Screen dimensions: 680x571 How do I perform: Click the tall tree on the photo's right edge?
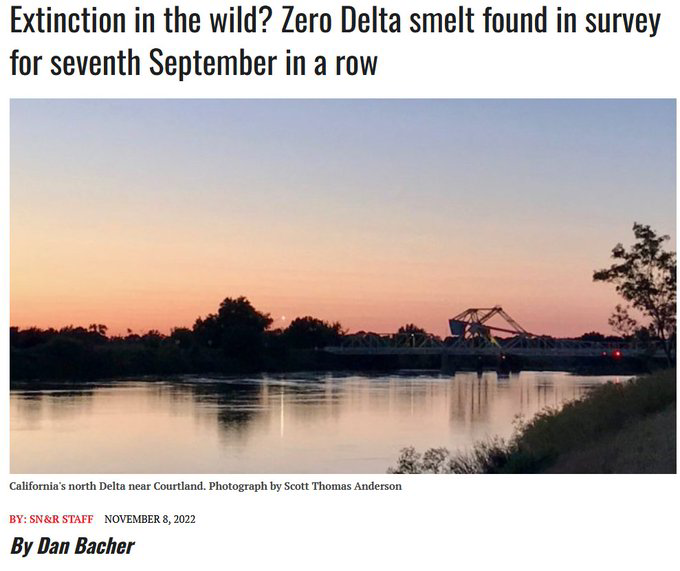click(x=640, y=280)
